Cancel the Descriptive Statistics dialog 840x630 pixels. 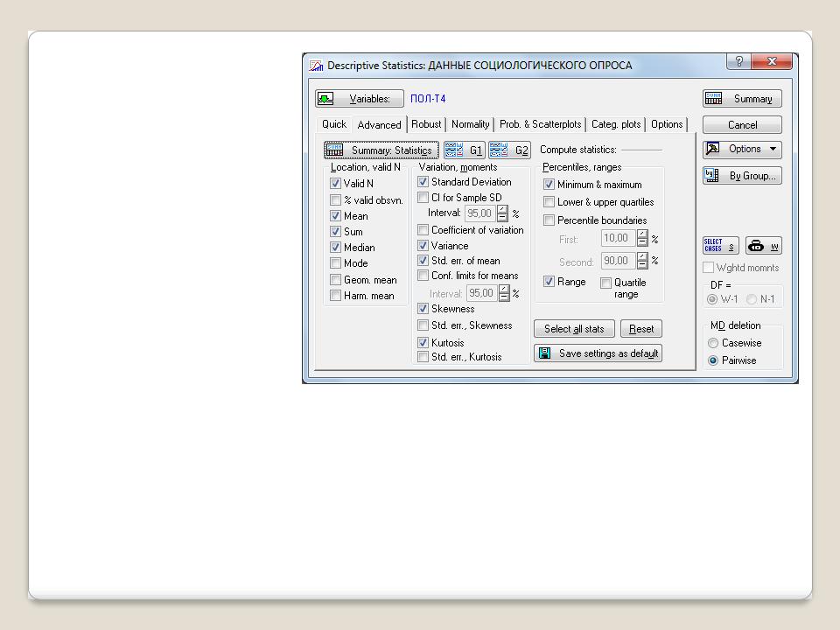click(742, 125)
